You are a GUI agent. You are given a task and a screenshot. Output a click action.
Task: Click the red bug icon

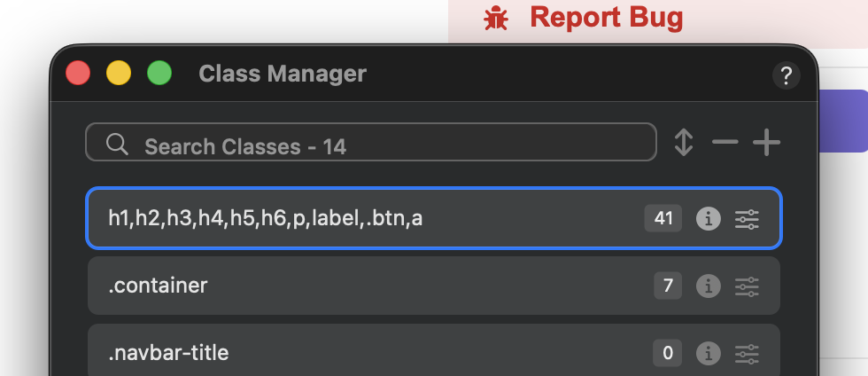(x=496, y=18)
